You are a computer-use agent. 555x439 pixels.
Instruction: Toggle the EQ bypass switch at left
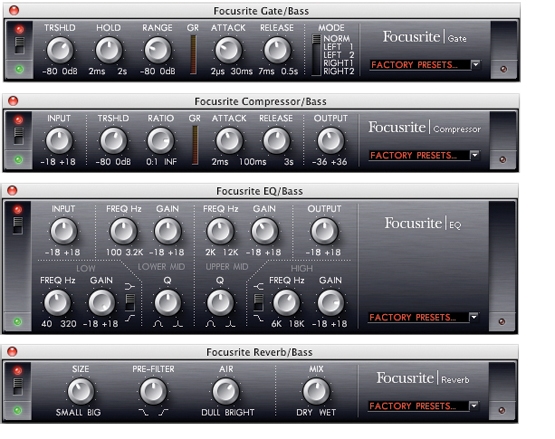[x=18, y=226]
